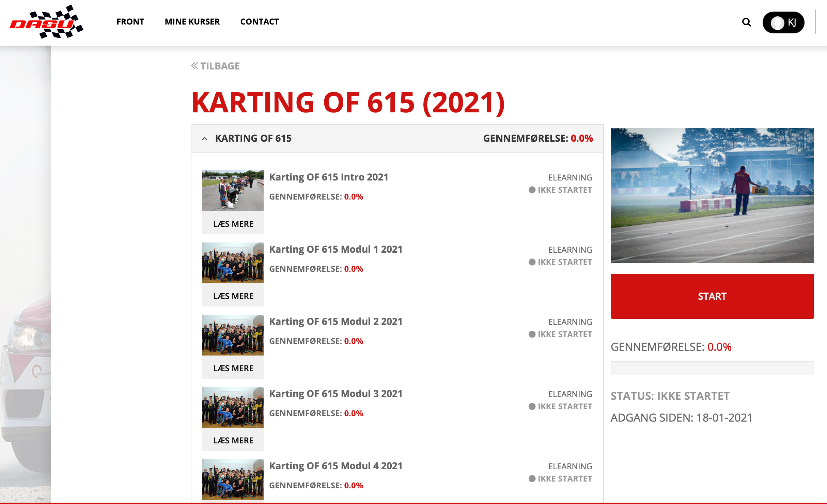Open the CONTACT menu item
Image resolution: width=827 pixels, height=504 pixels.
[260, 22]
